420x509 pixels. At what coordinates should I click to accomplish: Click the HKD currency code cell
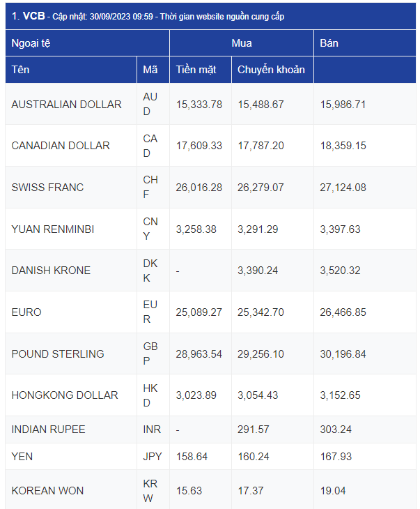point(153,395)
